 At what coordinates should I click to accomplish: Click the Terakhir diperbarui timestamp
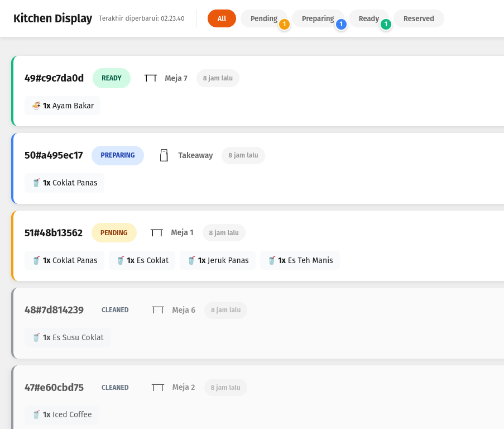[142, 18]
